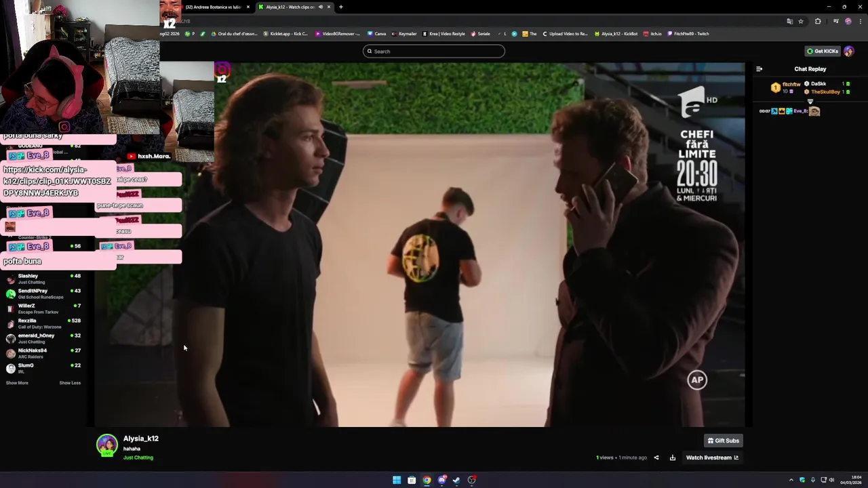This screenshot has height=488, width=868.
Task: Open Krea Video Restyle bookmark
Action: point(443,34)
